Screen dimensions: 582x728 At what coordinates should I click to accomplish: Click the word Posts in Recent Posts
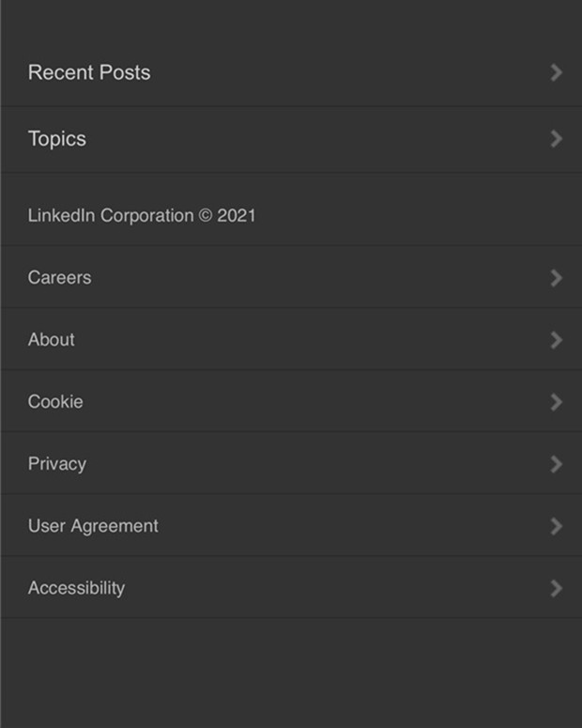point(125,72)
